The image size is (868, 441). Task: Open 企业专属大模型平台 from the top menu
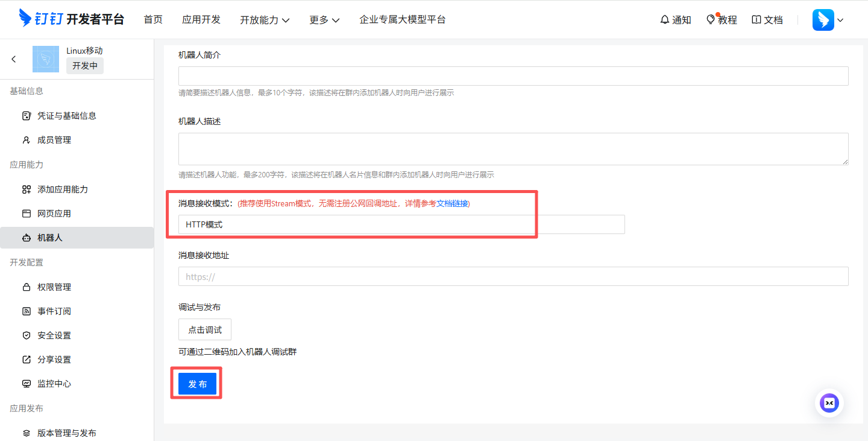point(403,19)
